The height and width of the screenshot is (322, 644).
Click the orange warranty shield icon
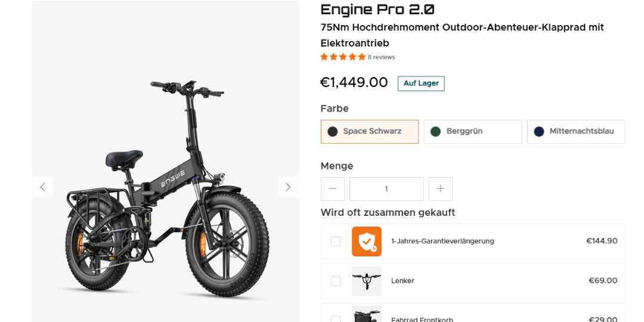[366, 241]
